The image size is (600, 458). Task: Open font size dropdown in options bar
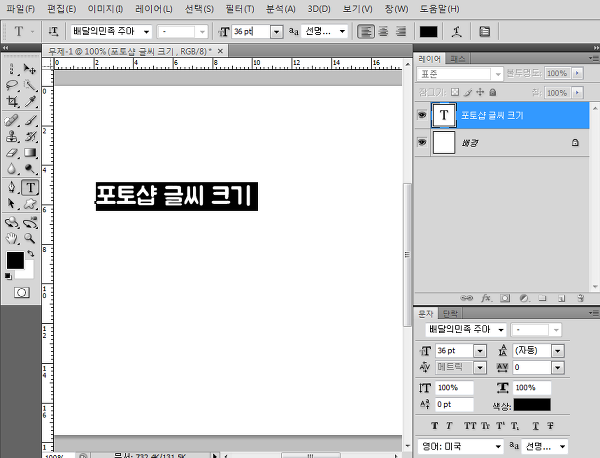coord(276,32)
